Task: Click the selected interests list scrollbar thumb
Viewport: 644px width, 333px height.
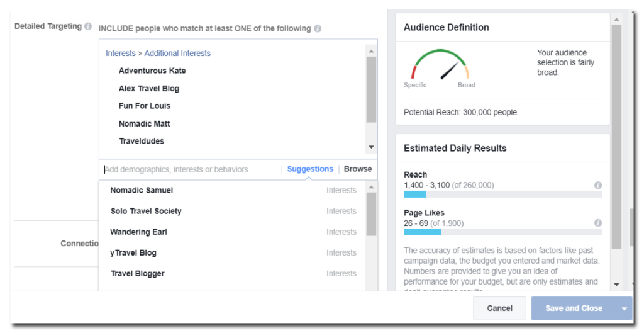Action: click(371, 89)
